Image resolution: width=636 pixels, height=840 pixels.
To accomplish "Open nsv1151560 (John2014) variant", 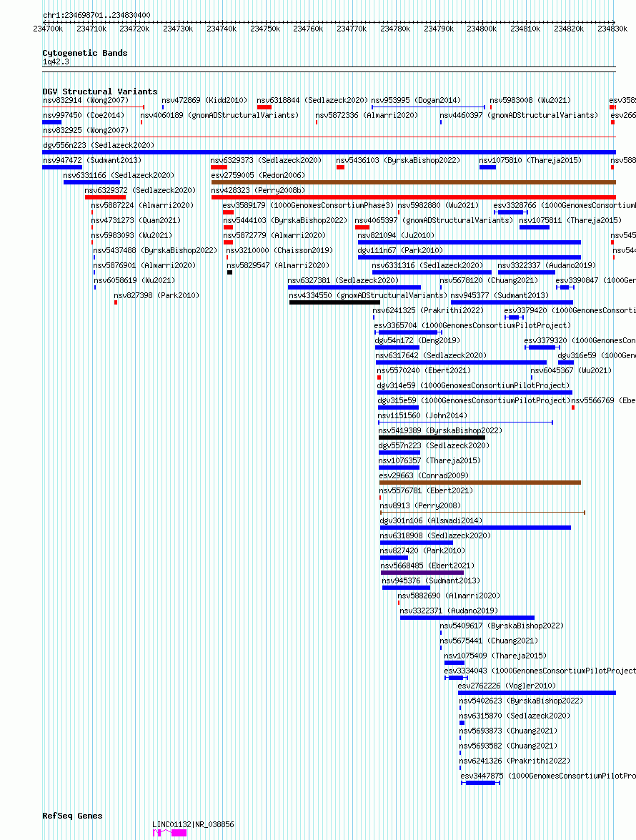I will tap(422, 415).
